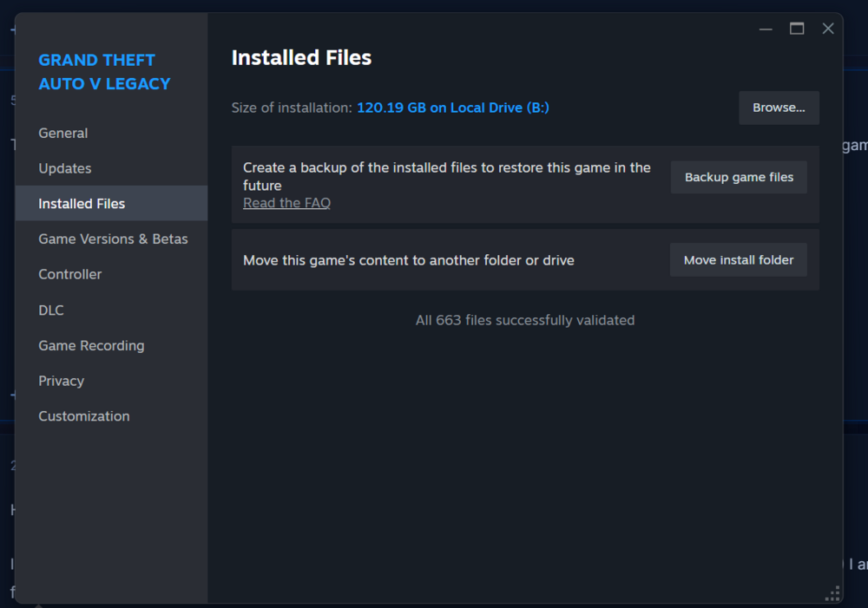This screenshot has height=608, width=868.
Task: Maximize the properties window
Action: click(797, 29)
